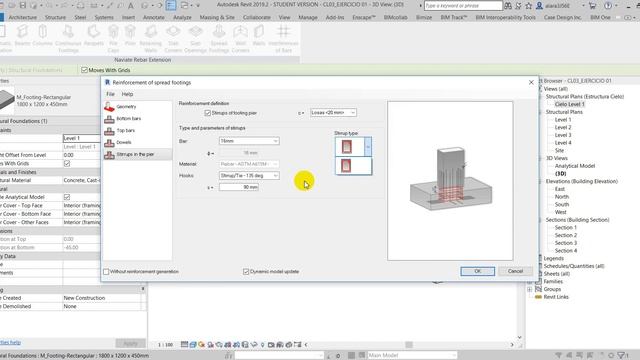Click OK in the reinforcement dialog

click(478, 271)
